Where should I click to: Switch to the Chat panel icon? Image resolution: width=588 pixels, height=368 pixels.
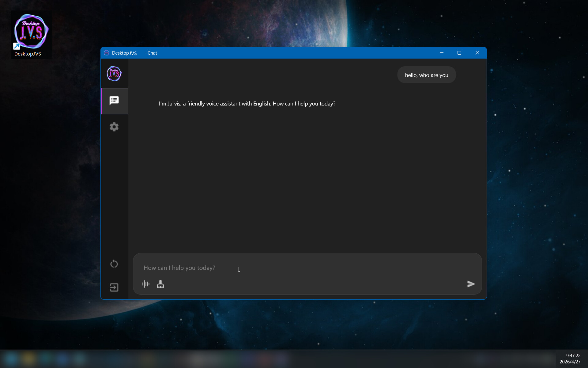(114, 101)
